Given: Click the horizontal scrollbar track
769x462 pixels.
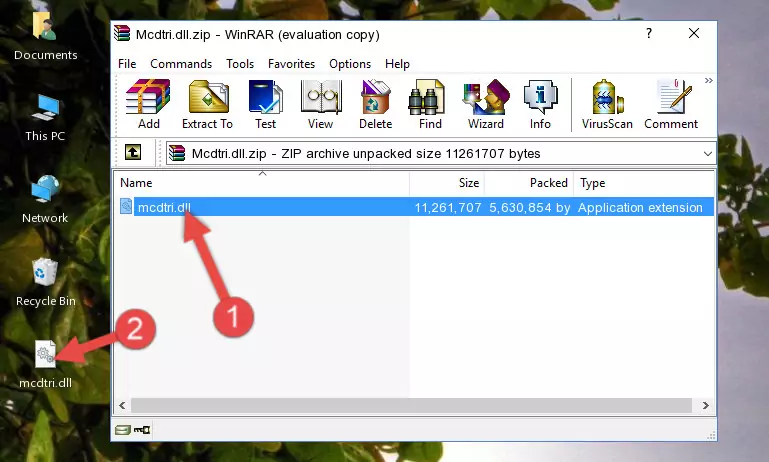Looking at the screenshot, I should click(411, 405).
